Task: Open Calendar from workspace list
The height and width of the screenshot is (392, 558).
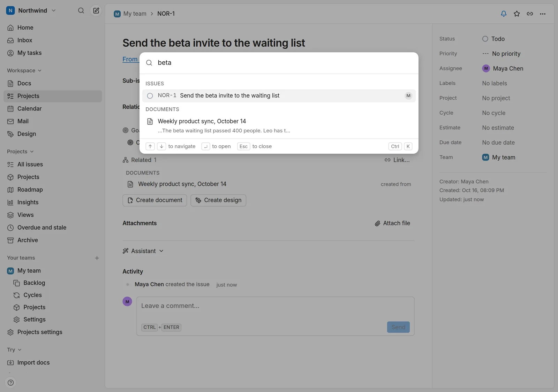Action: point(53,109)
